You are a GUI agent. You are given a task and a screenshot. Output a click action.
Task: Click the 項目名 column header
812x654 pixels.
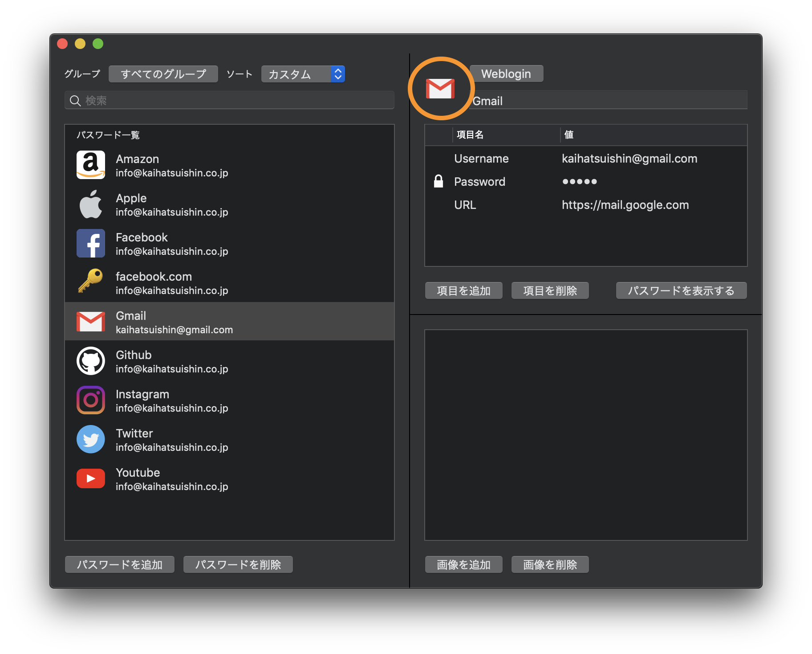pos(470,135)
